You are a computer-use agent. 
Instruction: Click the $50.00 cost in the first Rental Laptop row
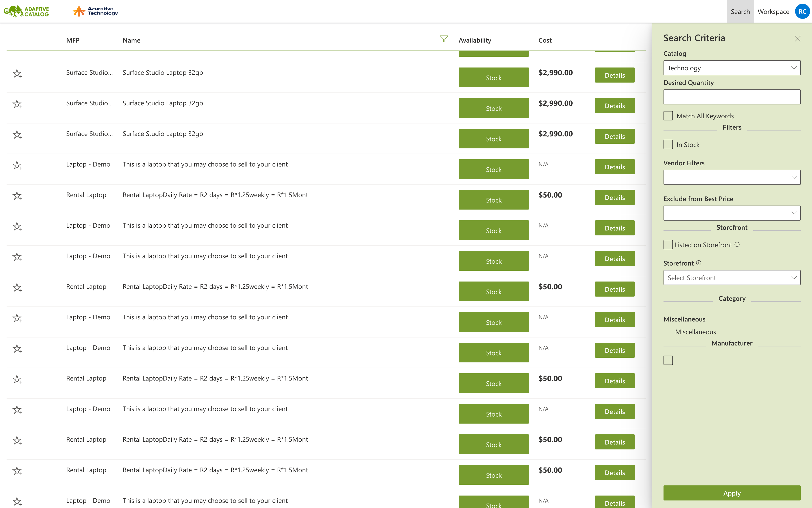(550, 195)
